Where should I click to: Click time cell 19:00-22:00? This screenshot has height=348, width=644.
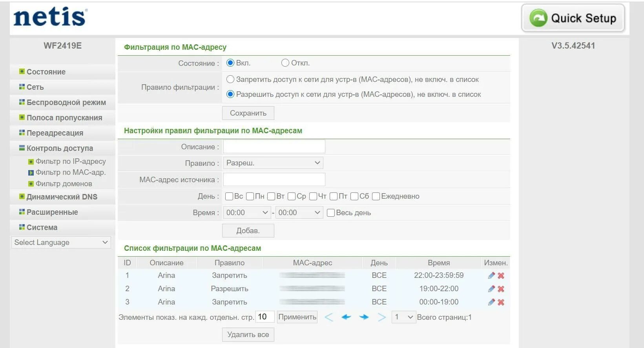[x=439, y=289]
